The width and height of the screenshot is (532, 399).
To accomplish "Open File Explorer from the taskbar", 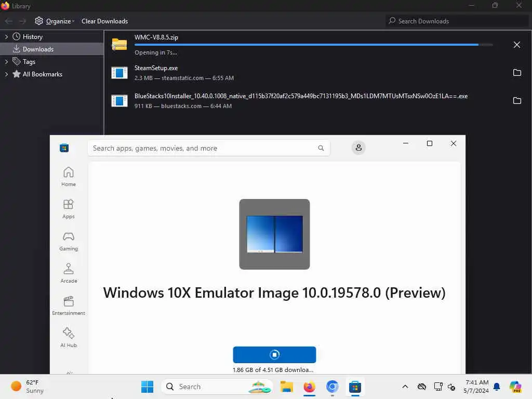I will [x=286, y=387].
